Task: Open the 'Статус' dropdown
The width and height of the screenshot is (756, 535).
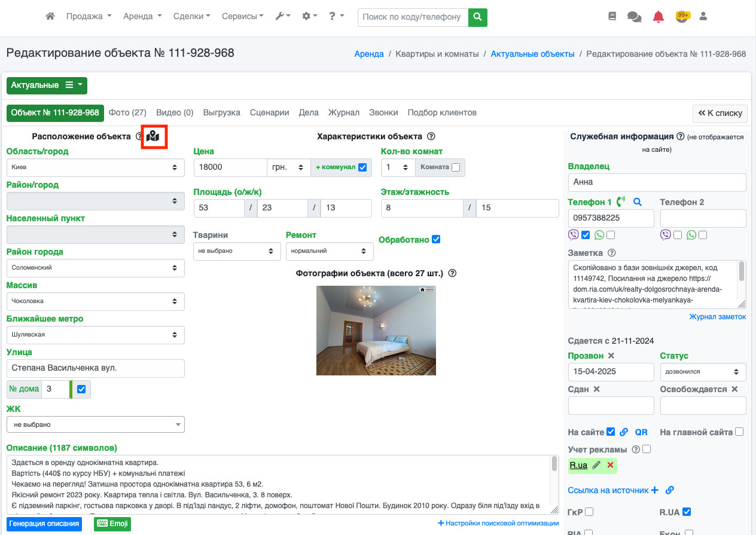Action: [x=703, y=372]
